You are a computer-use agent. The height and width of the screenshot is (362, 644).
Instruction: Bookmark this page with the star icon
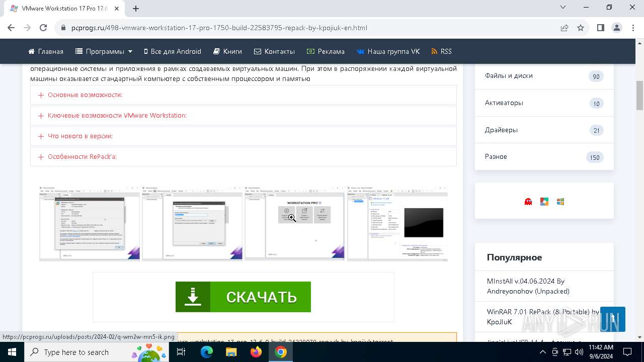(581, 28)
